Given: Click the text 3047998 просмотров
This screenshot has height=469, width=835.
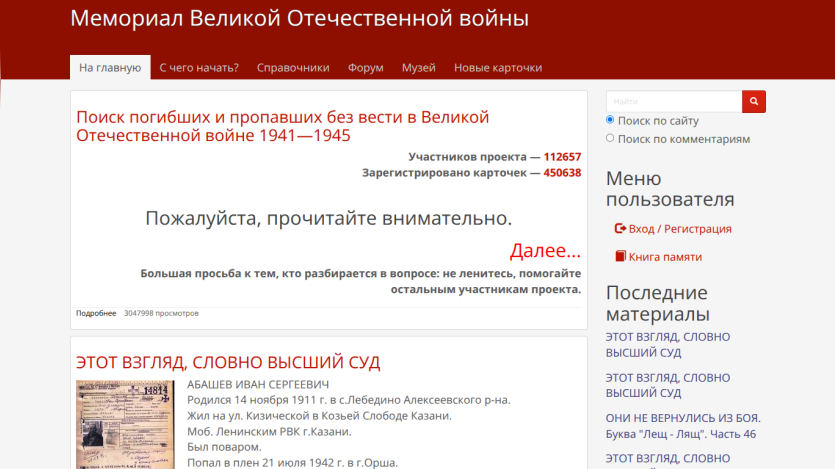Looking at the screenshot, I should tap(161, 313).
